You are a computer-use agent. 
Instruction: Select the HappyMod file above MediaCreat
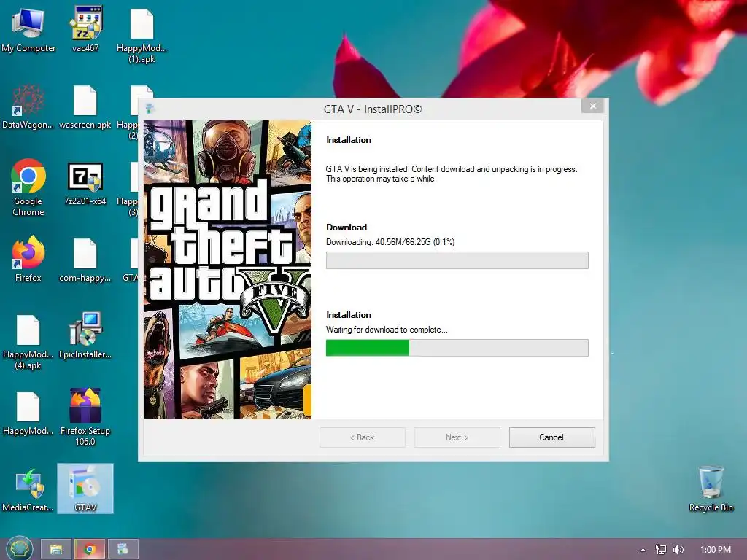click(28, 413)
